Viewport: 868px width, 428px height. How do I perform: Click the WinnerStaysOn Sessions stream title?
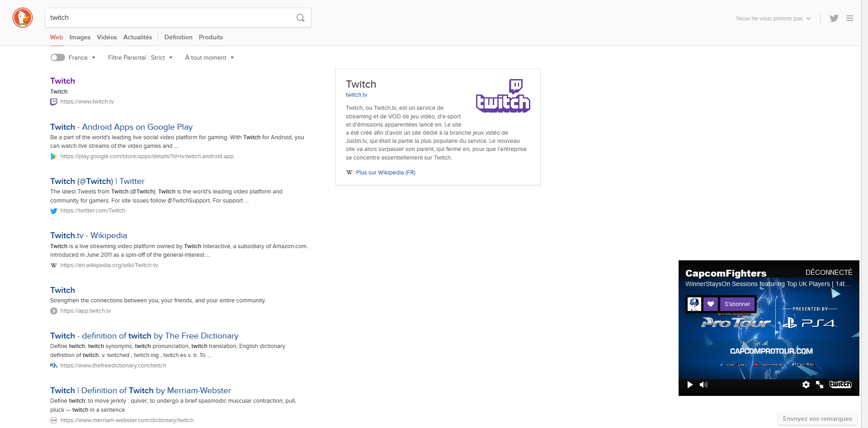pos(768,284)
